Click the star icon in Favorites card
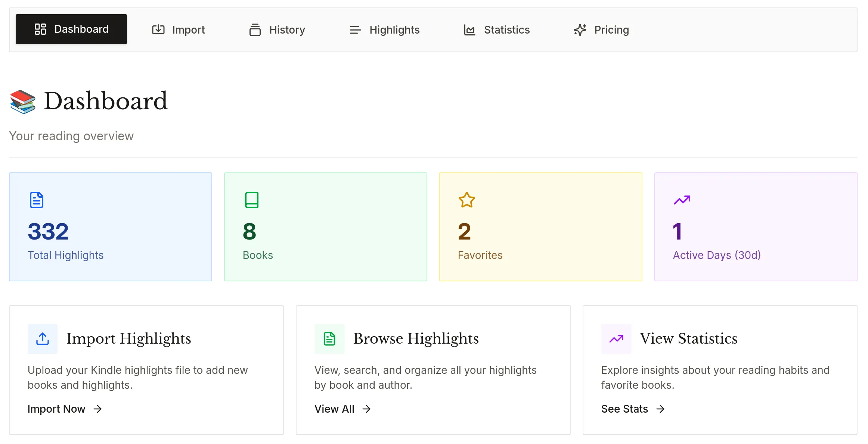The image size is (868, 444). [x=466, y=200]
